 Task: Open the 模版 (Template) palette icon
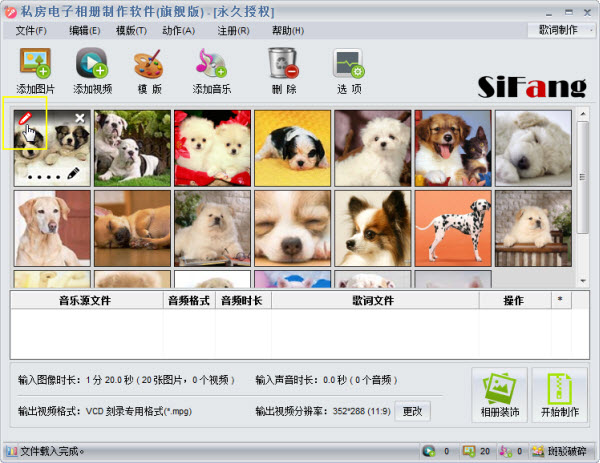pos(149,64)
